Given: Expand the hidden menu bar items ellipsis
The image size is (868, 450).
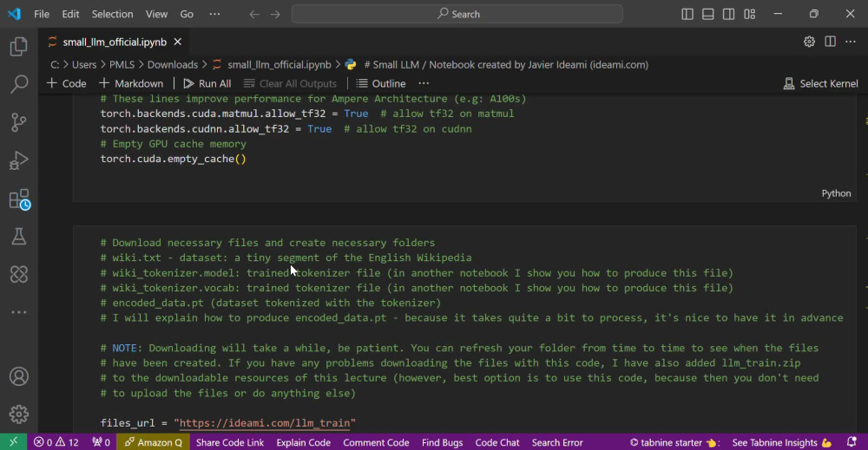Looking at the screenshot, I should (214, 15).
